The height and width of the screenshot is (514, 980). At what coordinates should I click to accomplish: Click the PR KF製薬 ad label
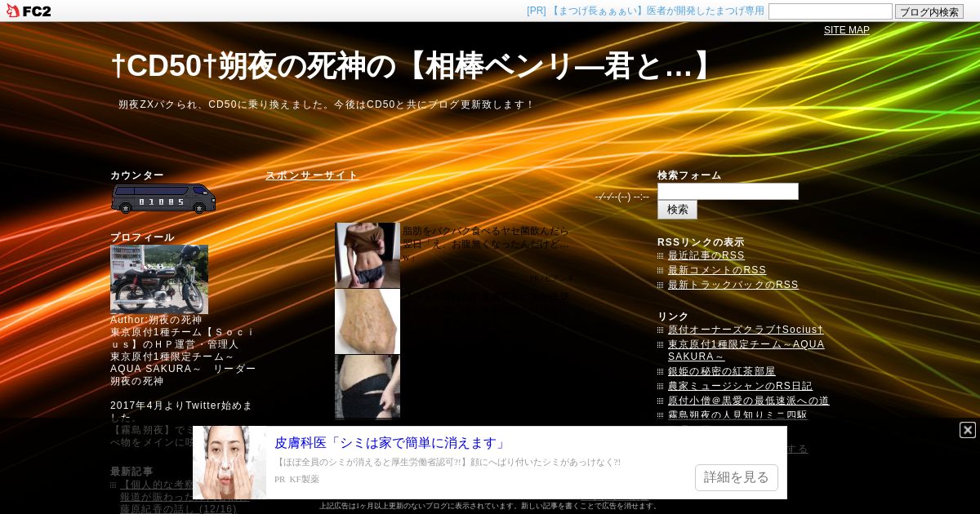(297, 479)
